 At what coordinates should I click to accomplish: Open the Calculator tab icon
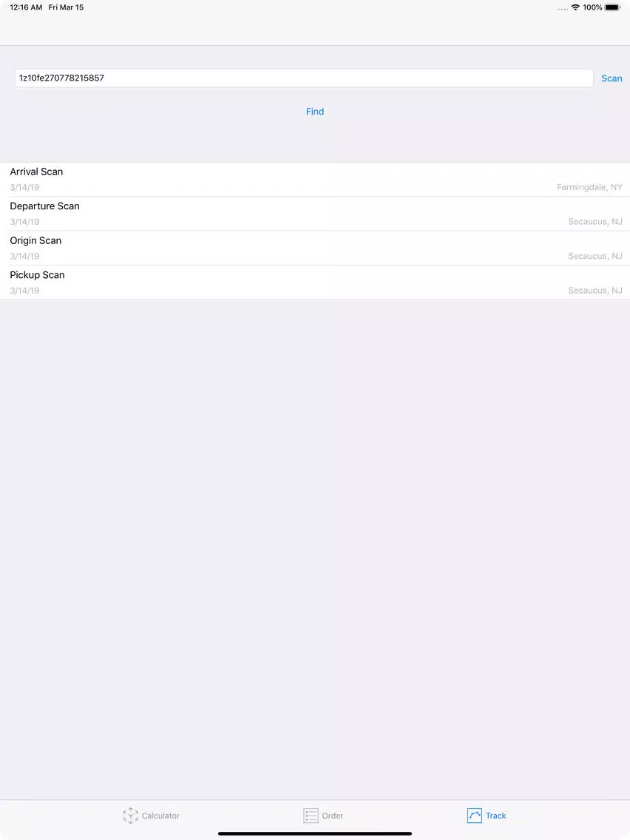pos(130,816)
